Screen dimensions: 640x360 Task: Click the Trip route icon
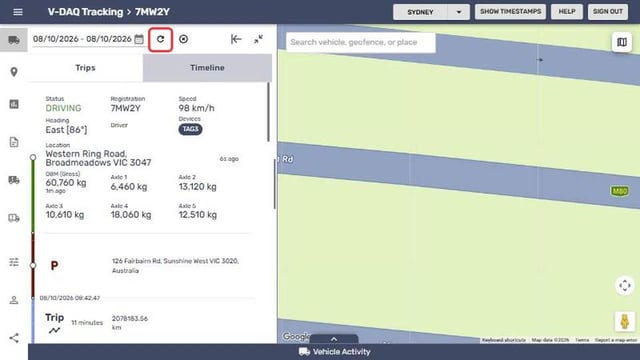[x=54, y=330]
